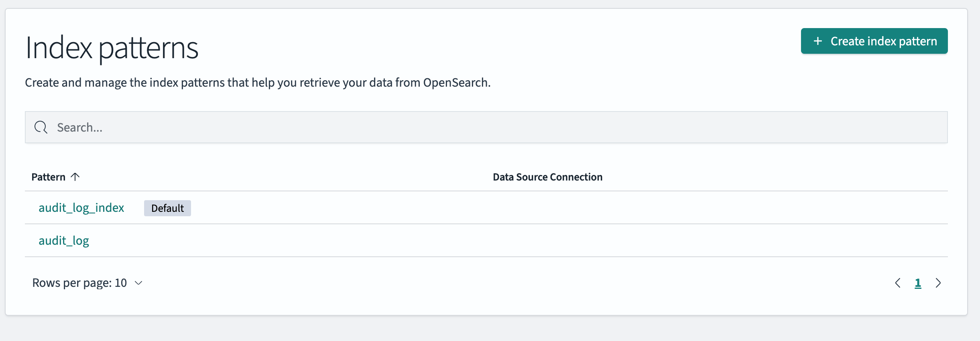This screenshot has width=980, height=341.
Task: Click the Index patterns page heading
Action: pyautogui.click(x=112, y=48)
